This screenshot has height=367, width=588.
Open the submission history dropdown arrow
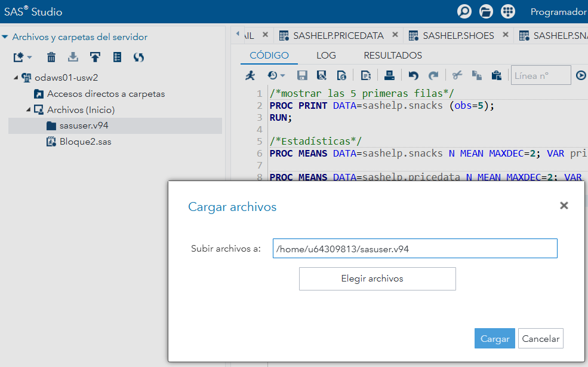click(x=282, y=76)
